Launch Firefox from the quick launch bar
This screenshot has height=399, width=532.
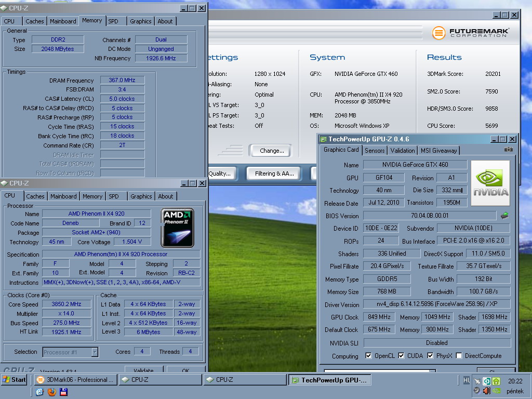click(x=51, y=392)
